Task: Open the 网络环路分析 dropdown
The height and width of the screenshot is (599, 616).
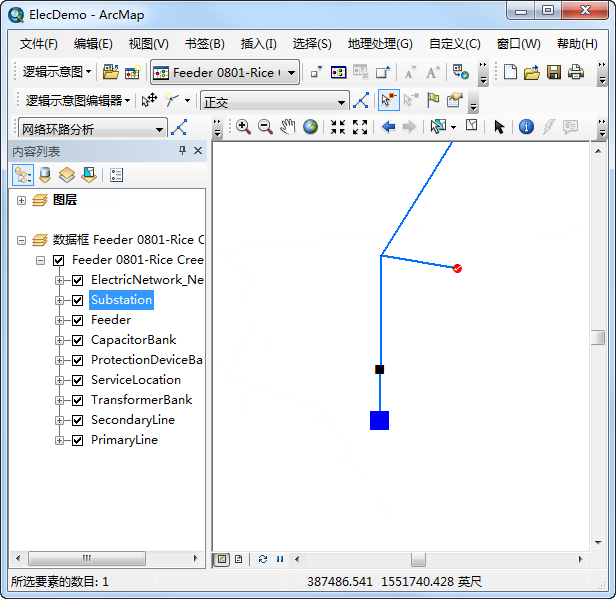Action: click(160, 128)
